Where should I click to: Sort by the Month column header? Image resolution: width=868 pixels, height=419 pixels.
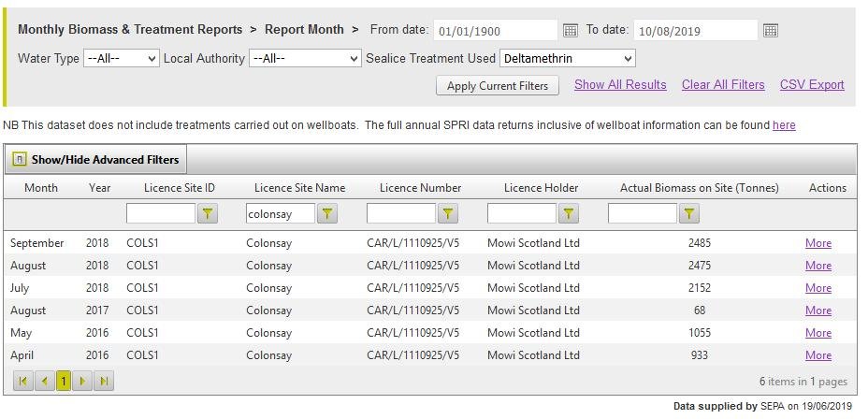coord(41,188)
